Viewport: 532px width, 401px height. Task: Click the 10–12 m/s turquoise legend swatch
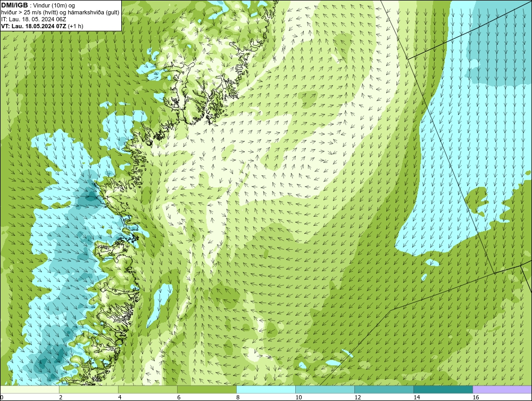coord(325,389)
